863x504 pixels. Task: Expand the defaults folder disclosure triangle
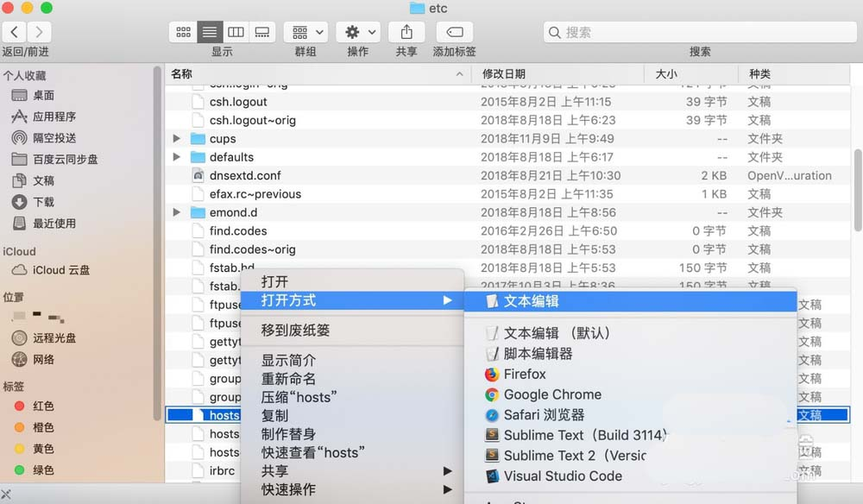(x=177, y=157)
